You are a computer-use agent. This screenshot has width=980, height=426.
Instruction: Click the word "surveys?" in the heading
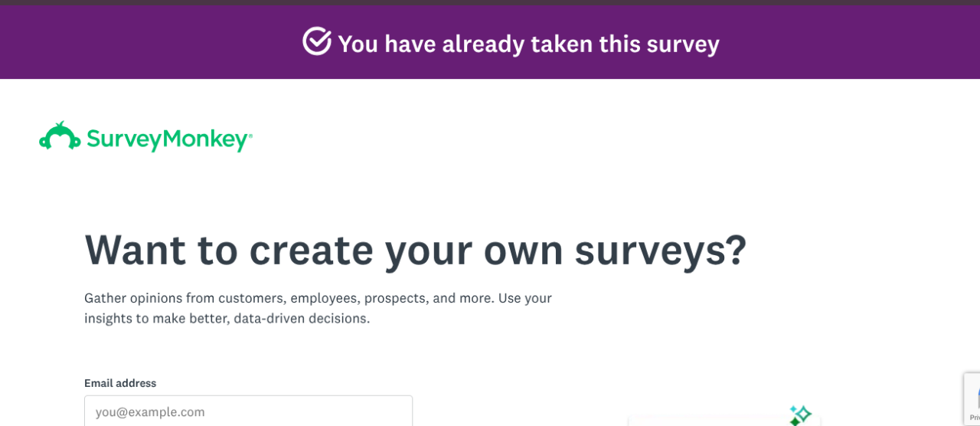[x=660, y=250]
